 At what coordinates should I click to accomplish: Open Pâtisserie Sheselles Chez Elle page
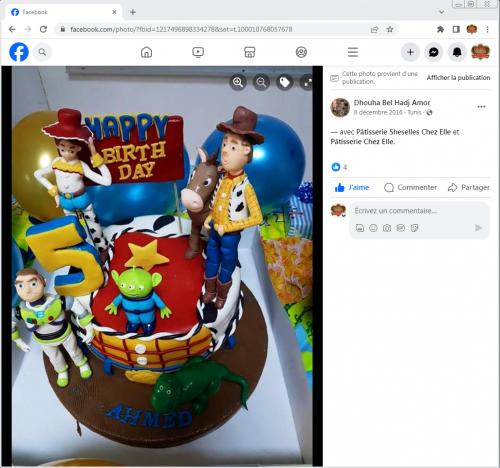click(403, 132)
